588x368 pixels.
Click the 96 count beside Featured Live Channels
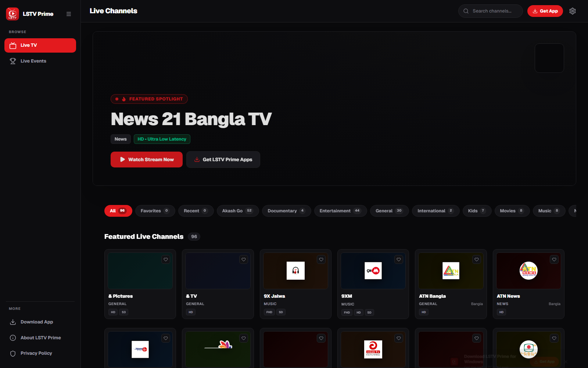pos(194,237)
